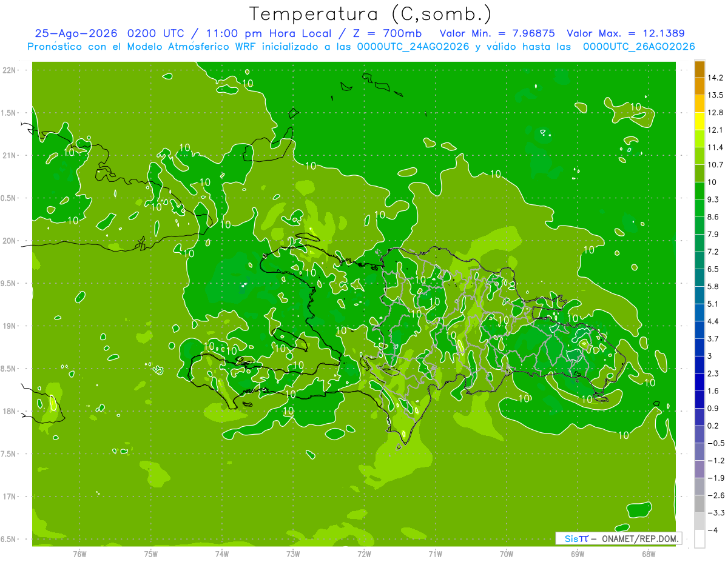This screenshot has height=562, width=728.
Task: Click legend value '-4'
Action: (712, 530)
